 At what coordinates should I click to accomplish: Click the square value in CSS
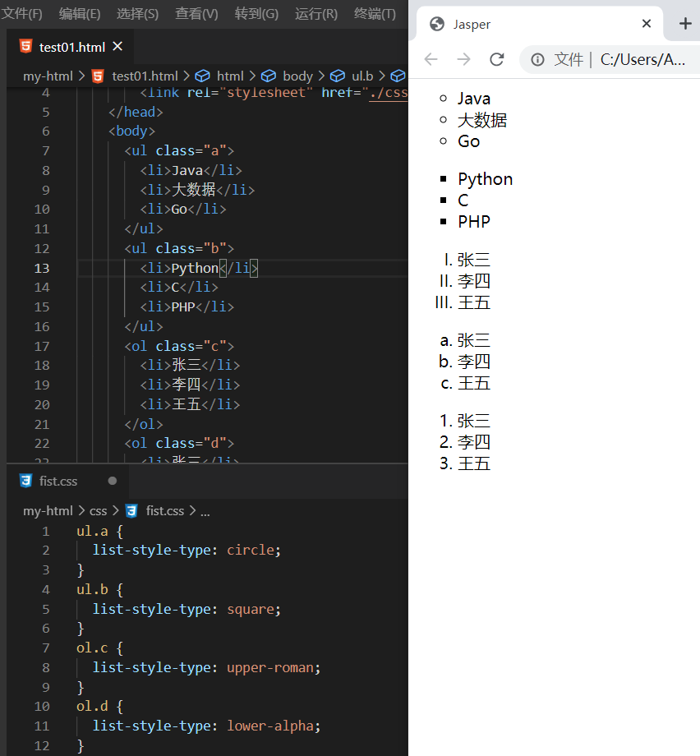251,609
